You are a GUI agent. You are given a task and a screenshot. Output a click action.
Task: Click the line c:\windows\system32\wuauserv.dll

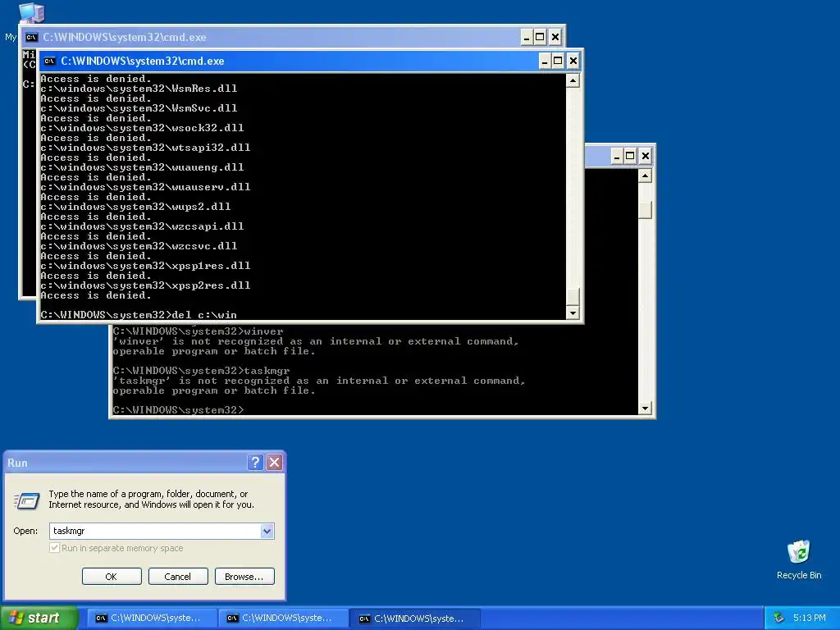pyautogui.click(x=145, y=187)
